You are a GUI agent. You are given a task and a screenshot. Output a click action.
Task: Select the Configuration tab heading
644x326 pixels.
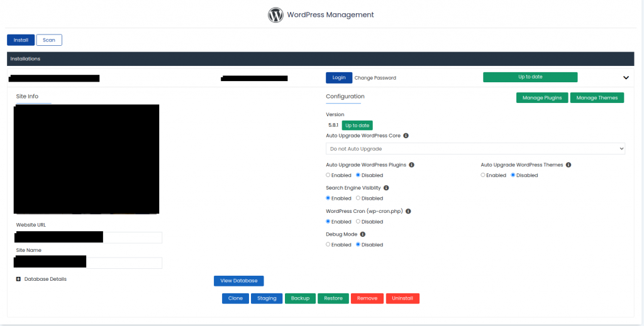coord(345,97)
